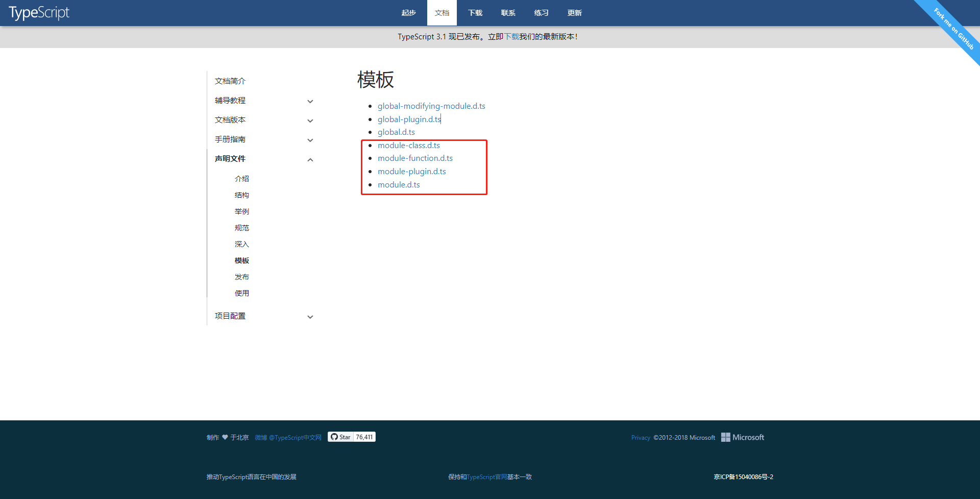Open the 举例 sub-item
The width and height of the screenshot is (980, 499).
coord(242,211)
